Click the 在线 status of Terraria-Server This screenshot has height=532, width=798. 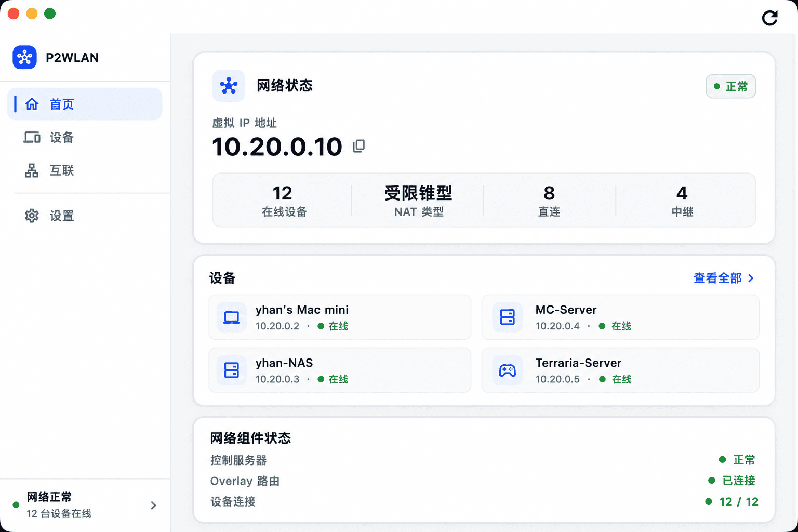click(x=616, y=379)
